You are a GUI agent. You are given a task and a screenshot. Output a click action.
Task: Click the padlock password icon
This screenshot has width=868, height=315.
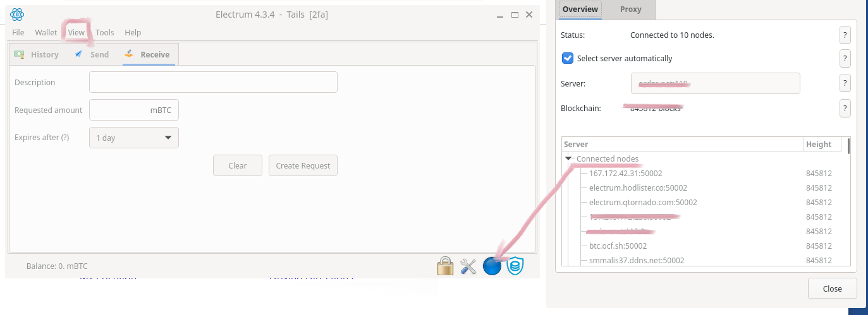pos(446,266)
